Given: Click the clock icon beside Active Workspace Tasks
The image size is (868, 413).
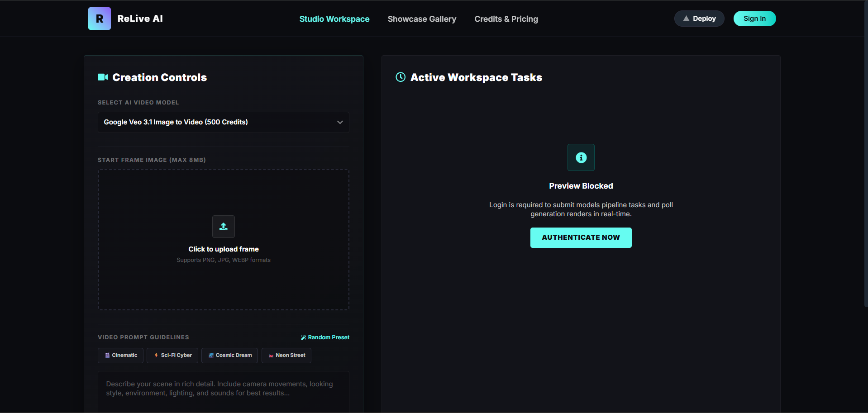Looking at the screenshot, I should pyautogui.click(x=401, y=77).
